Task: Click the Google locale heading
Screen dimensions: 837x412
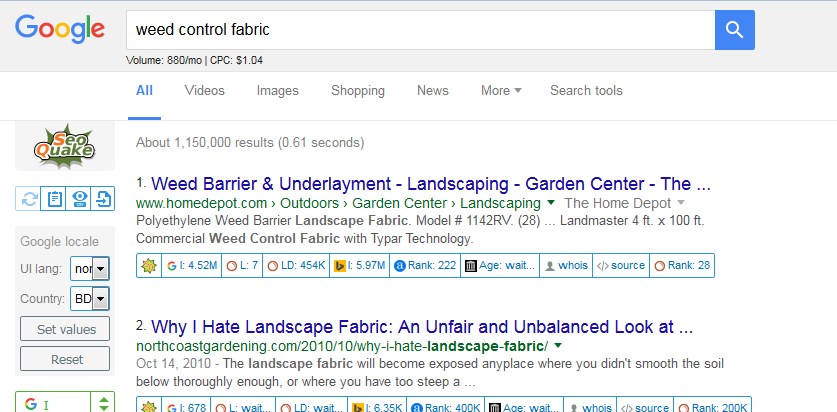Action: point(59,242)
